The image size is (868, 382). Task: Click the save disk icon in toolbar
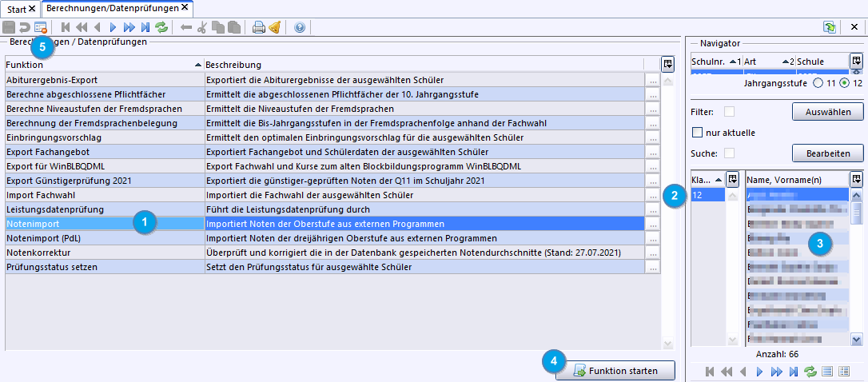(9, 27)
